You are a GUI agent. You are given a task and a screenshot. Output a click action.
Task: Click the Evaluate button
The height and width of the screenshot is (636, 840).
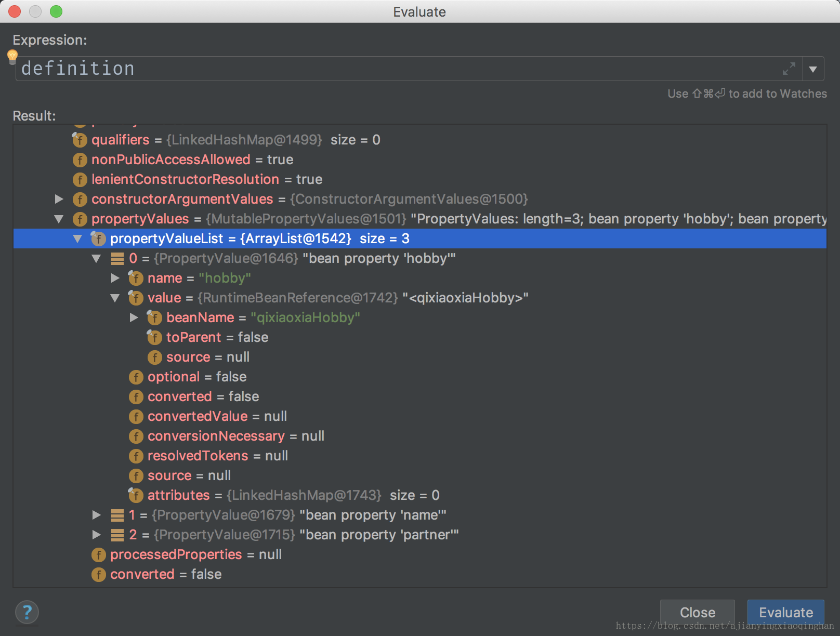(x=786, y=612)
